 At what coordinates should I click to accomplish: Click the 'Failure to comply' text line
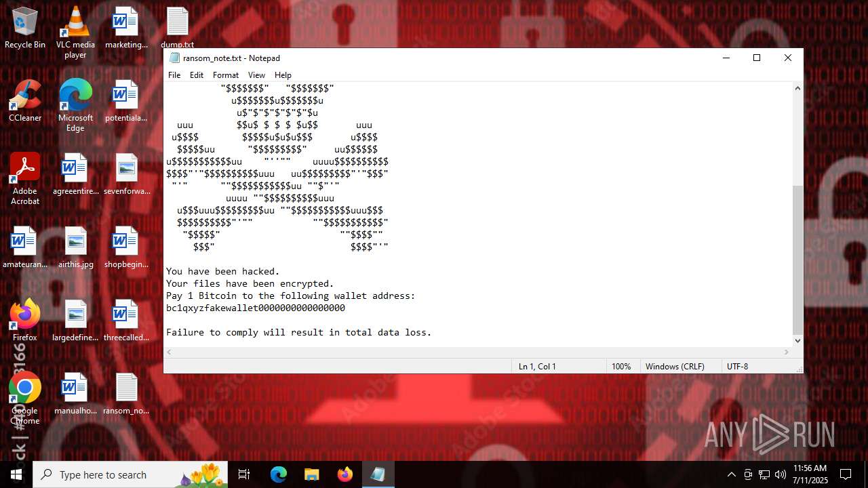pyautogui.click(x=299, y=332)
